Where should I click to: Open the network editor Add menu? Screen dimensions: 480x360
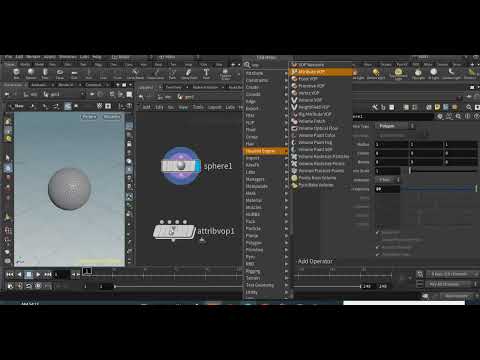click(x=146, y=107)
